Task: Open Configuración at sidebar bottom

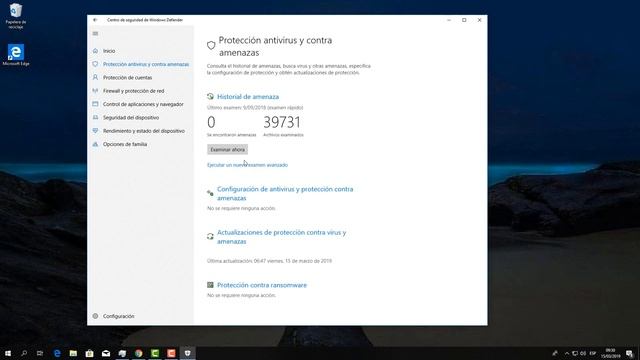Action: (x=118, y=316)
